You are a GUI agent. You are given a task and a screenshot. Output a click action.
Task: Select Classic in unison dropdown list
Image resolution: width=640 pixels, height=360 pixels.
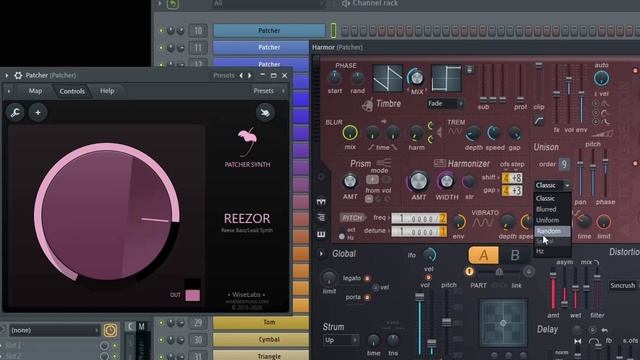point(553,198)
